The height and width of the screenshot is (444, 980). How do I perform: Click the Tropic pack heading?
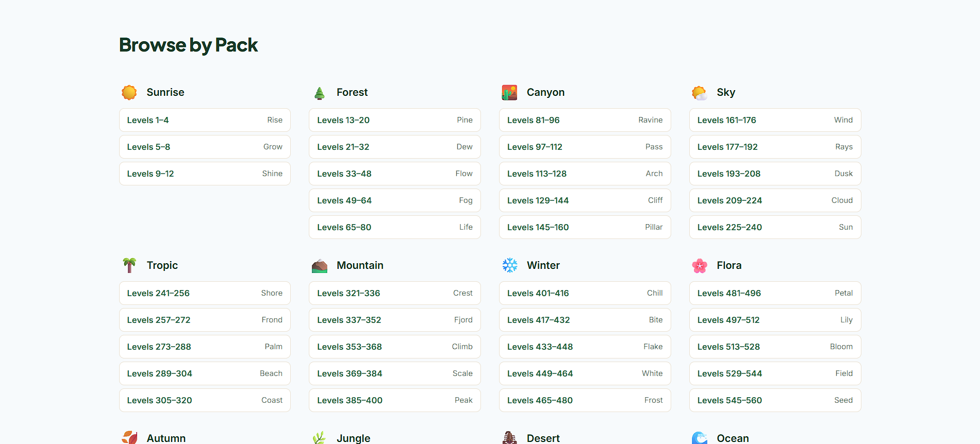pyautogui.click(x=162, y=266)
